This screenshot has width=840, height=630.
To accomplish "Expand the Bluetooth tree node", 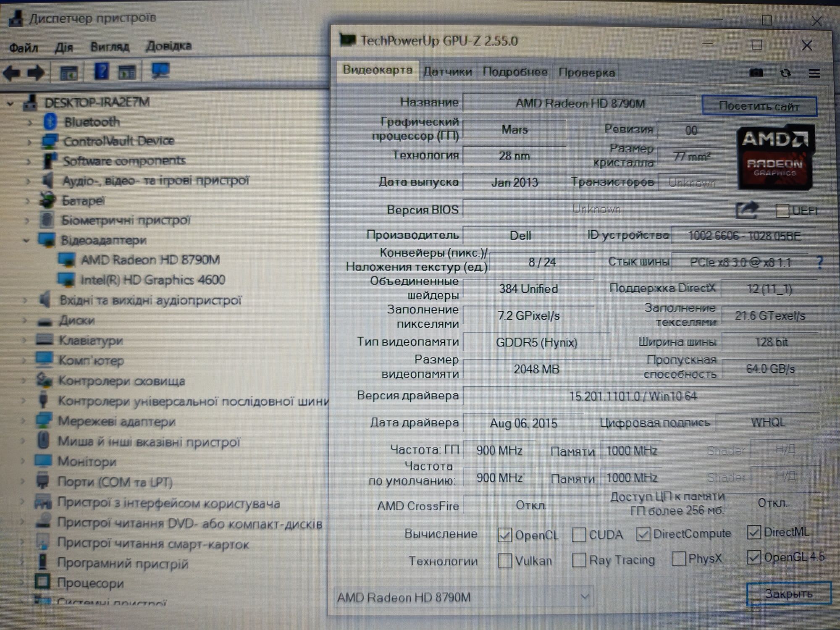I will 30,123.
